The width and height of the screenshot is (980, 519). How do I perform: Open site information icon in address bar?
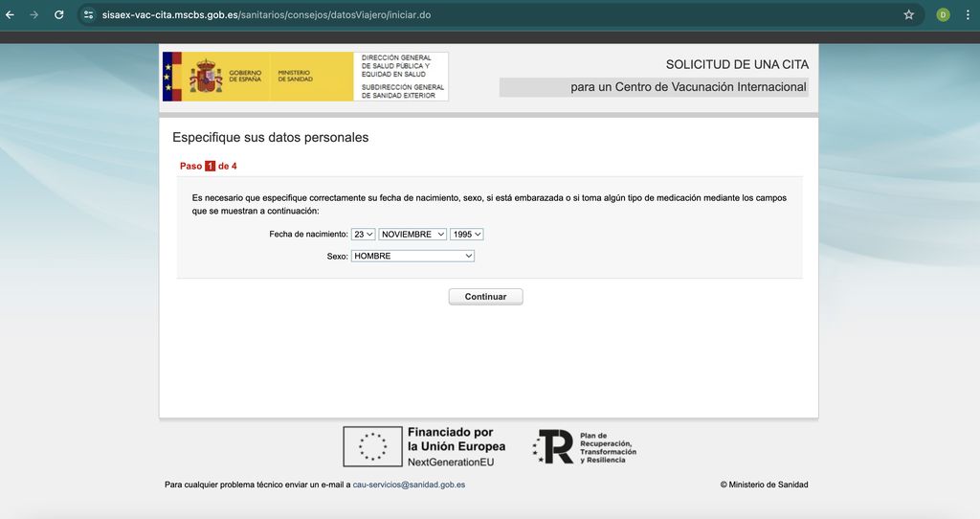coord(89,14)
